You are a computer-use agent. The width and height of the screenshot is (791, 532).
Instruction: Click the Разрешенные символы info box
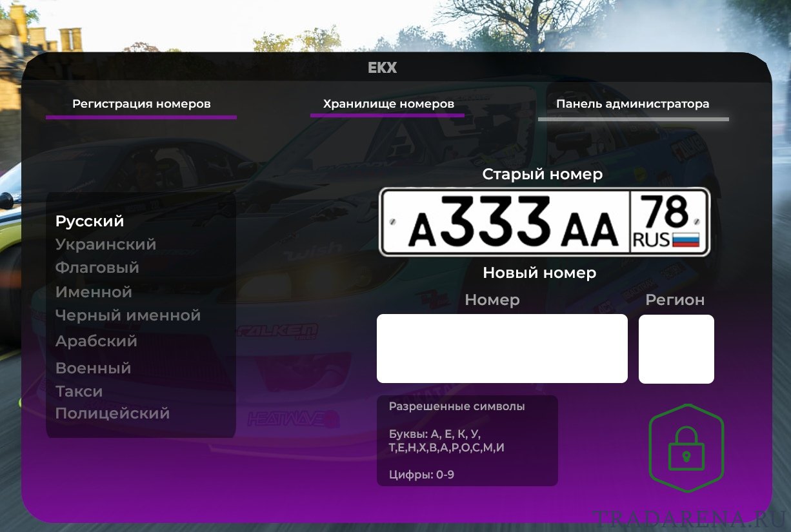tap(467, 441)
